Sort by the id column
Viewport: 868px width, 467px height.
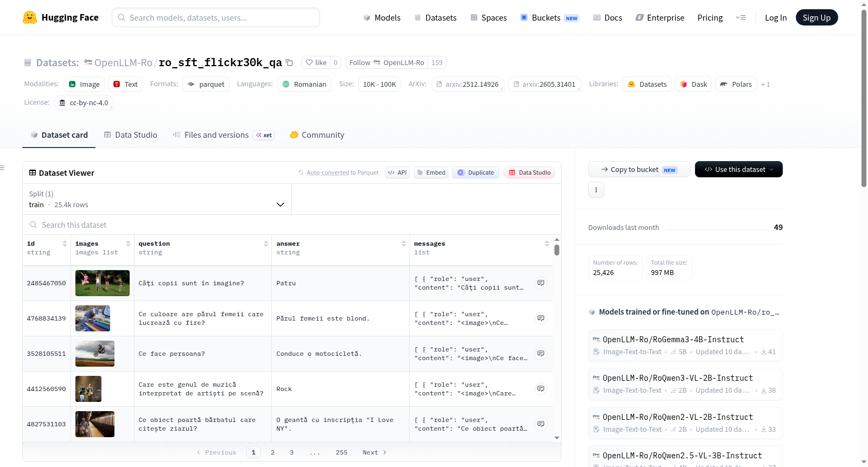coord(65,244)
